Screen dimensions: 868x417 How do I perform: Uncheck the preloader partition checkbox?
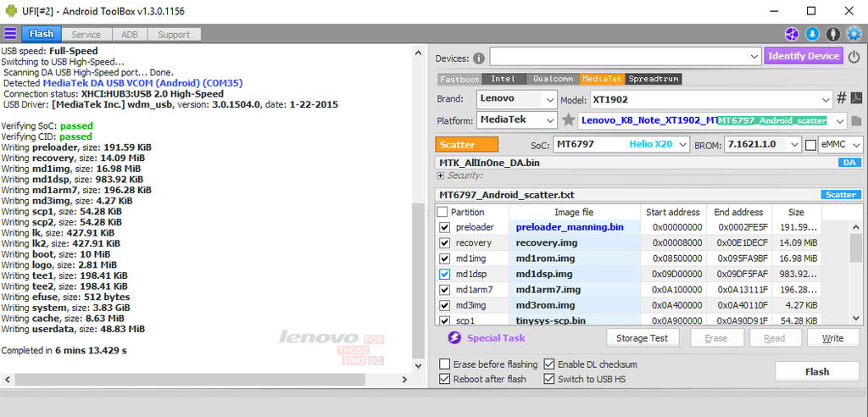(444, 228)
